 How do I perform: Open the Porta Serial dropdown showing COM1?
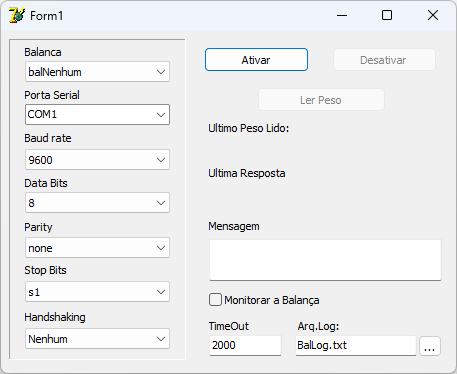point(97,115)
